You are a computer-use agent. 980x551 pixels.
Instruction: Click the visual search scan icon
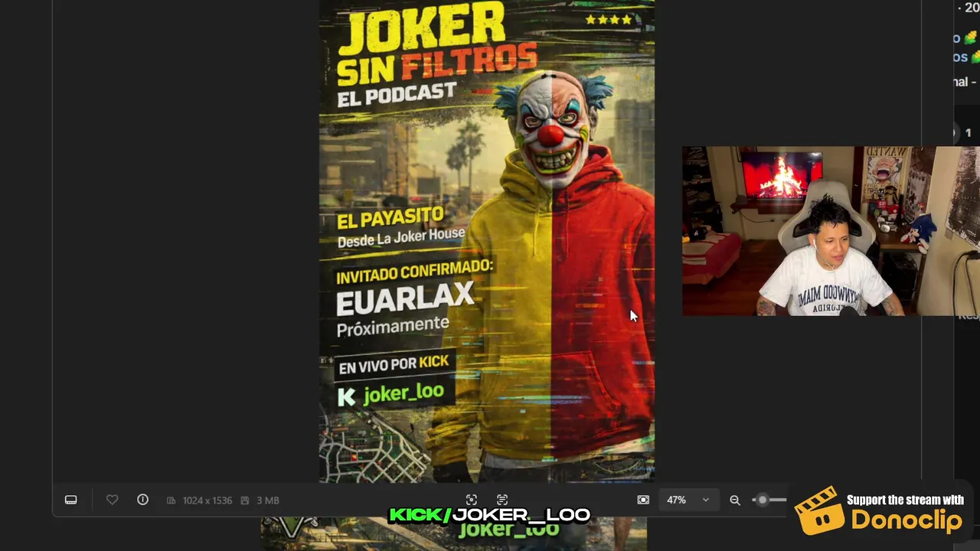(x=472, y=500)
